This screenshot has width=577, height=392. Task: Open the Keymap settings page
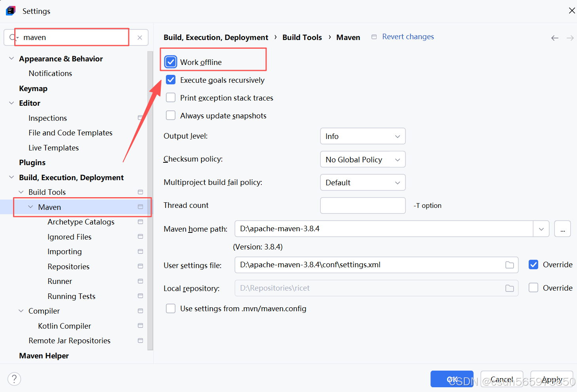(33, 88)
